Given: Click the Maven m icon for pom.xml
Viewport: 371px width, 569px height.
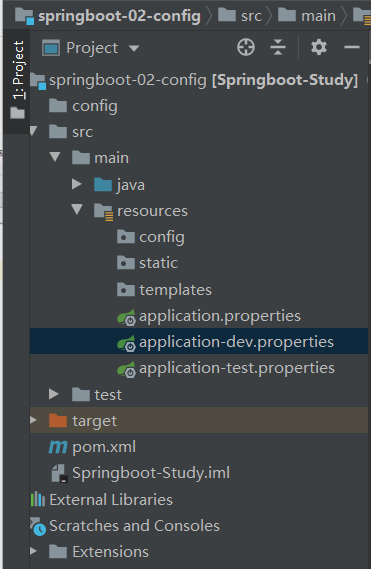Looking at the screenshot, I should (58, 447).
